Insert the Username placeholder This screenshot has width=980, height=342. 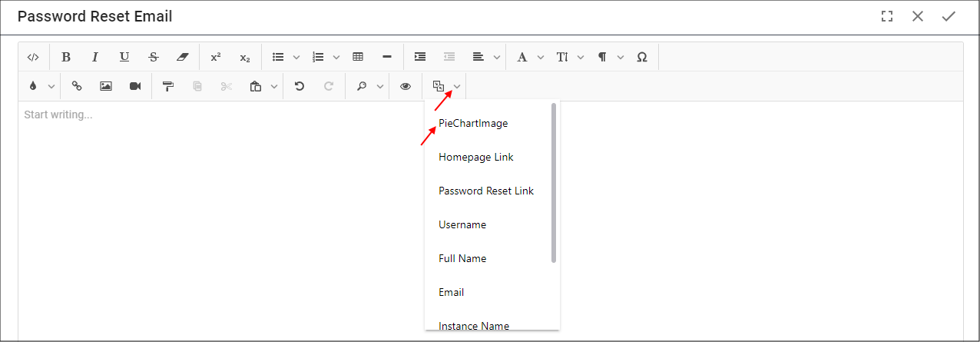tap(462, 224)
